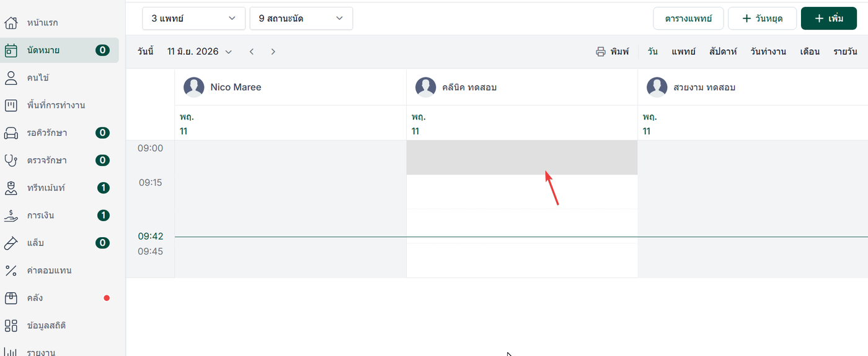Click the ตรวจรักษา stethoscope icon

tap(11, 160)
